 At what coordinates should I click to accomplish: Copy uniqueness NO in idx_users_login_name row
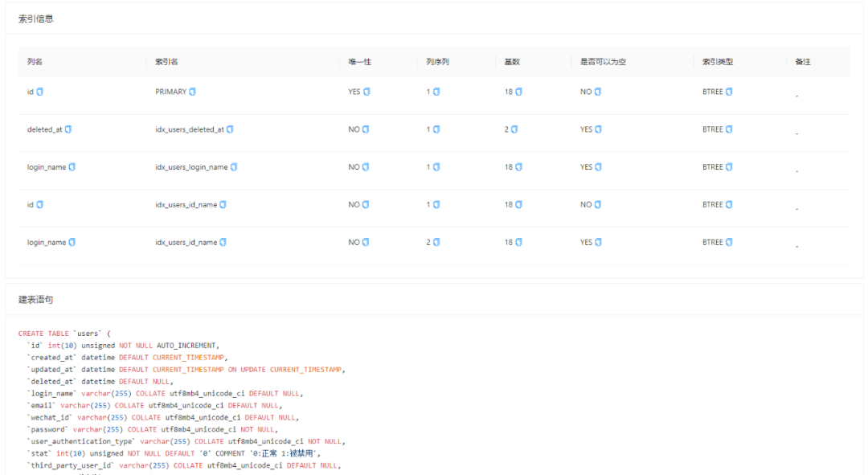point(366,167)
